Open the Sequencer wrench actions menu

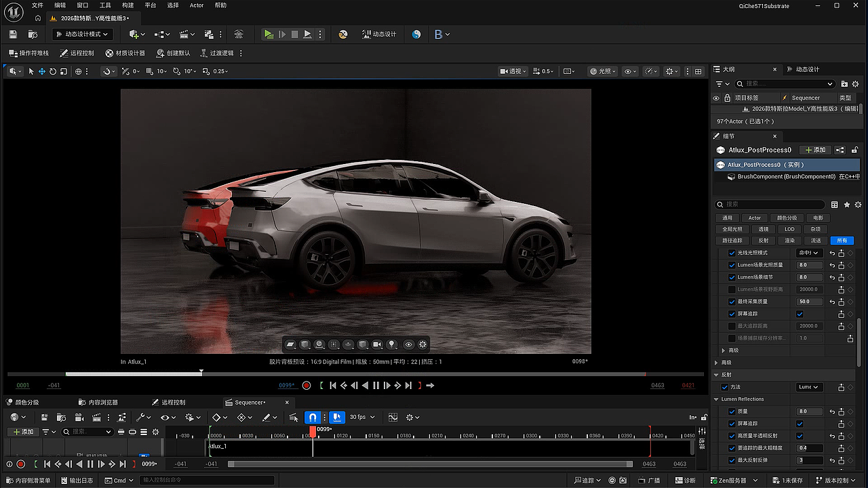pos(142,417)
